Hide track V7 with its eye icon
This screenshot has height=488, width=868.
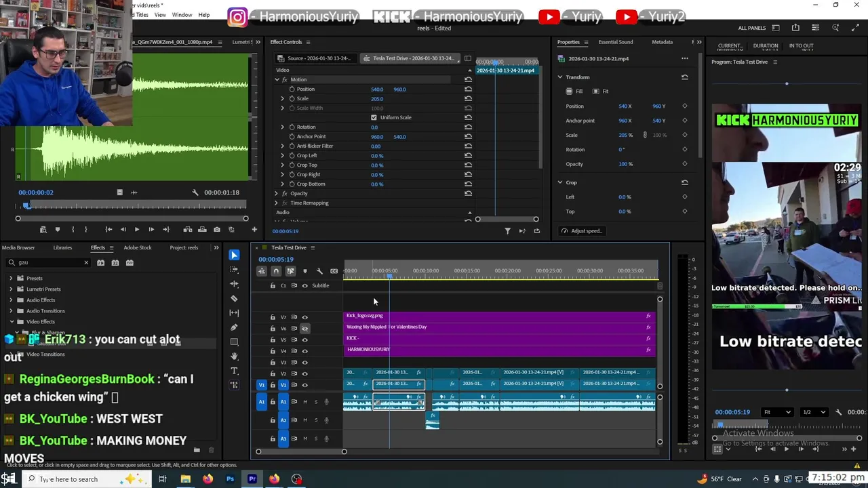[304, 317]
